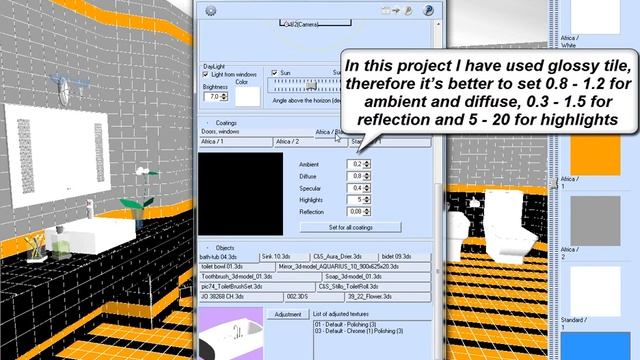Select the JO 38268 CH.3ds object
The image size is (640, 360).
pos(241,297)
